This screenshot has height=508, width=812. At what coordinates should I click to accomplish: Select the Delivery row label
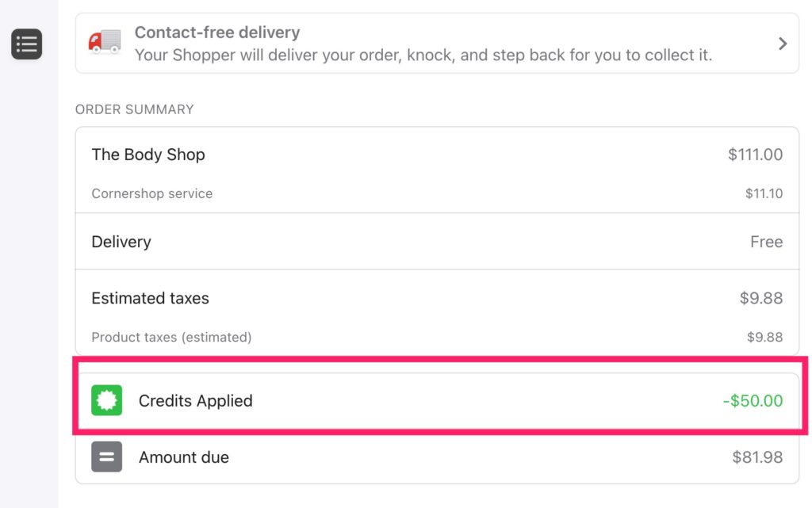click(121, 242)
